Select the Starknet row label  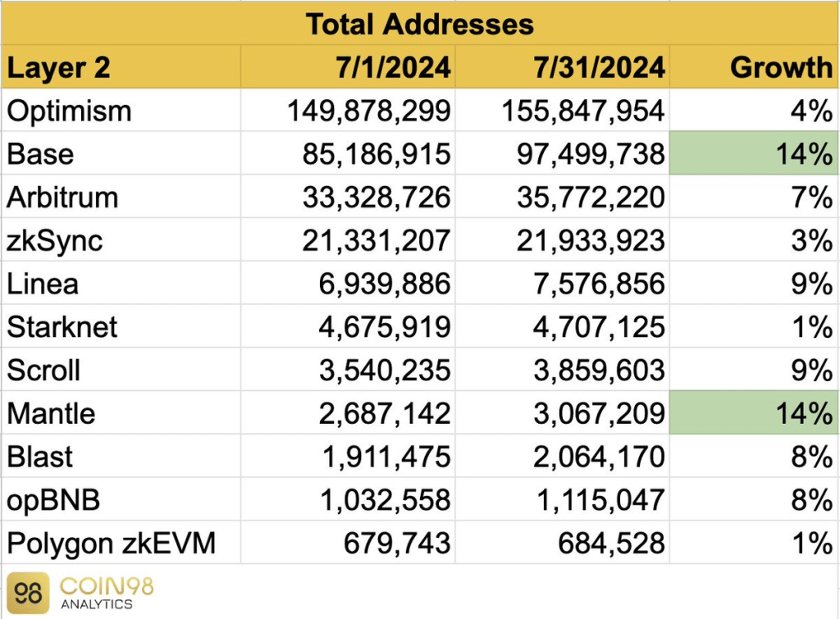pos(62,327)
